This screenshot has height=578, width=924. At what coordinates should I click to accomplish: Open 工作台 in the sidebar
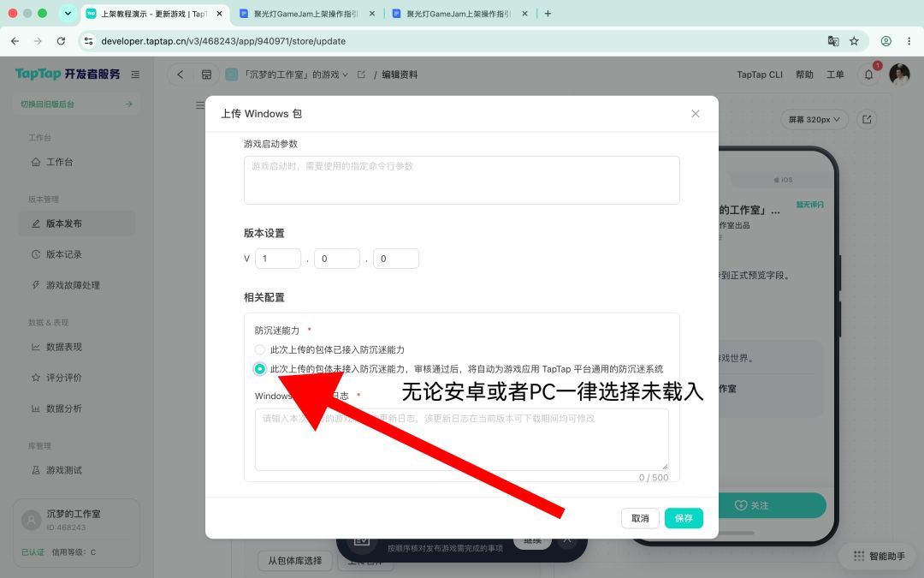[x=77, y=162]
